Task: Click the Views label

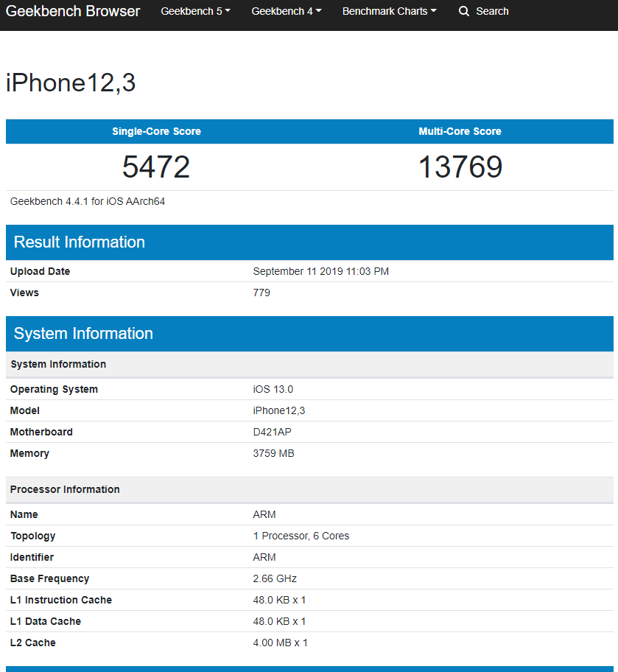Action: click(x=24, y=293)
